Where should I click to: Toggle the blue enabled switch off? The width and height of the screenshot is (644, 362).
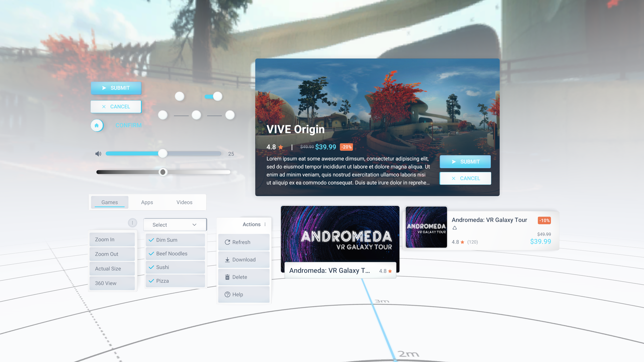[x=214, y=96]
